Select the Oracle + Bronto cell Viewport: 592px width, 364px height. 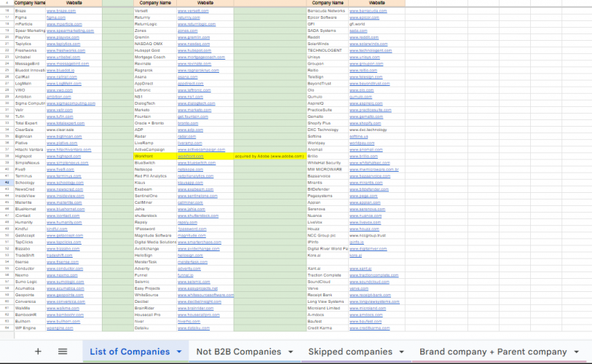point(155,123)
